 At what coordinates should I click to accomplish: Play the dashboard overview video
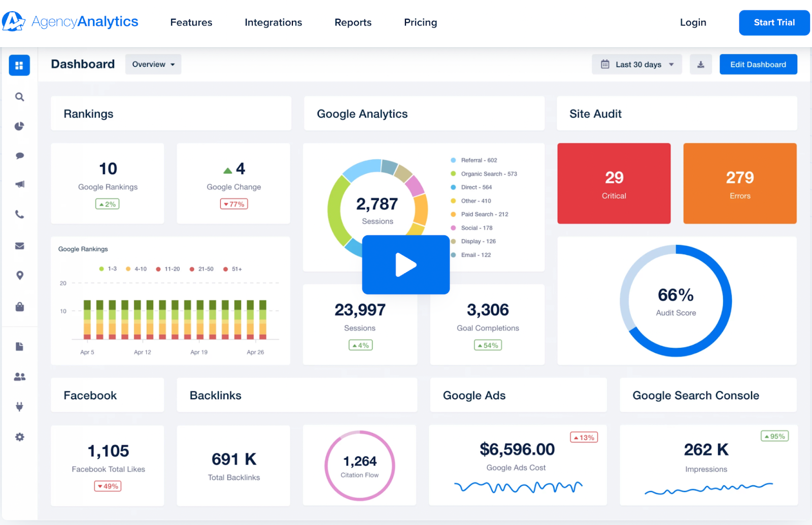point(405,264)
